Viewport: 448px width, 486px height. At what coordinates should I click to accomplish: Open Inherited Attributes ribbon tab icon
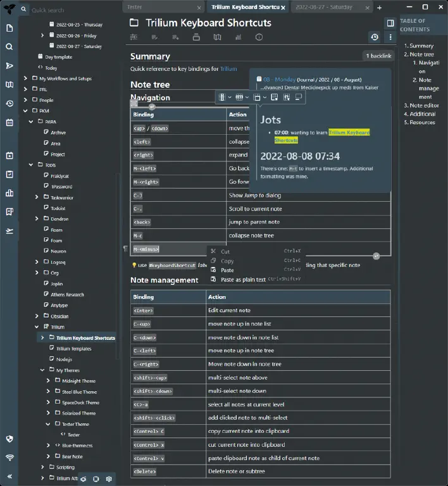pyautogui.click(x=176, y=37)
